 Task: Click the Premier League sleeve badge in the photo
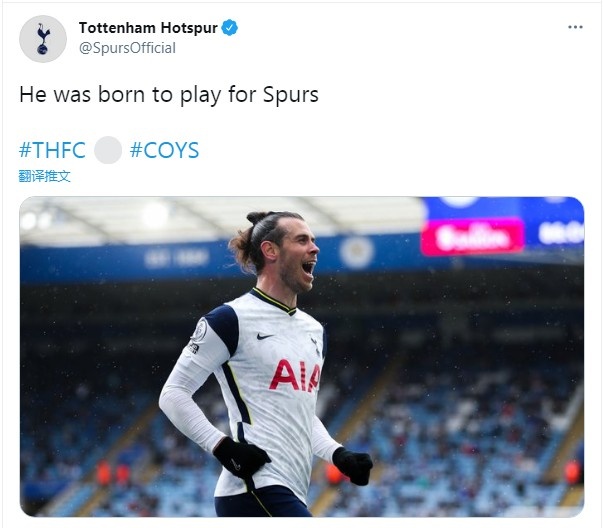(200, 330)
